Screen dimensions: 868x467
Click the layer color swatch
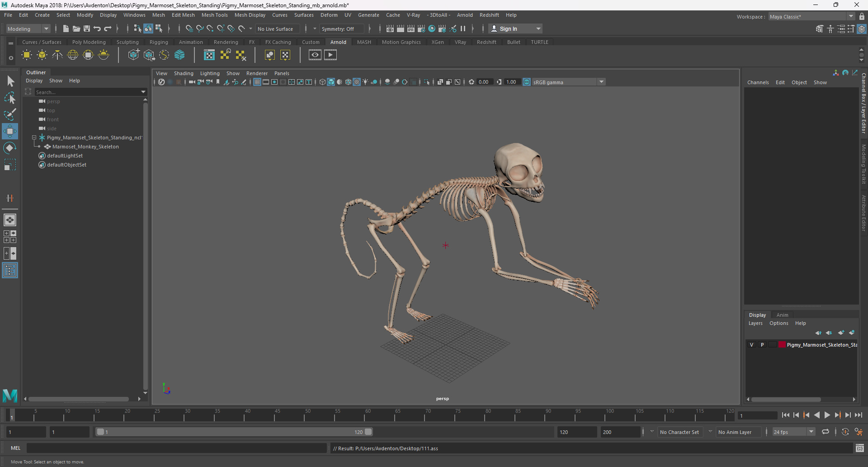(x=782, y=345)
